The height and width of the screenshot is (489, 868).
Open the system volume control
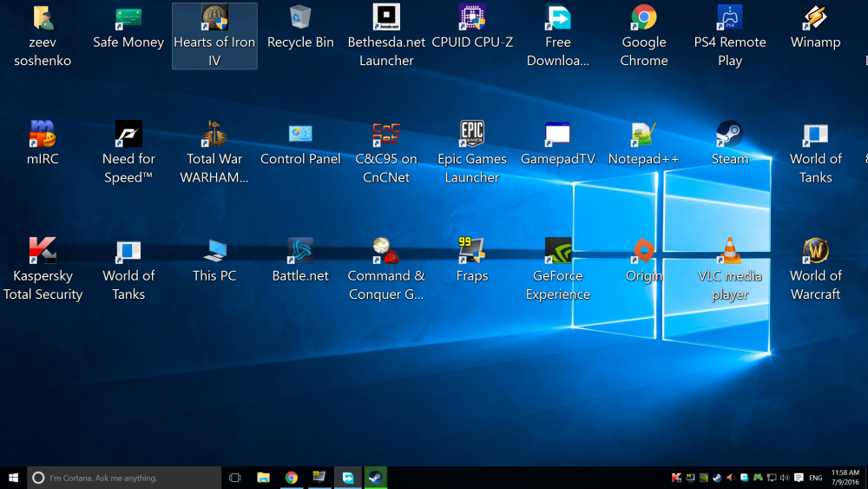click(785, 478)
